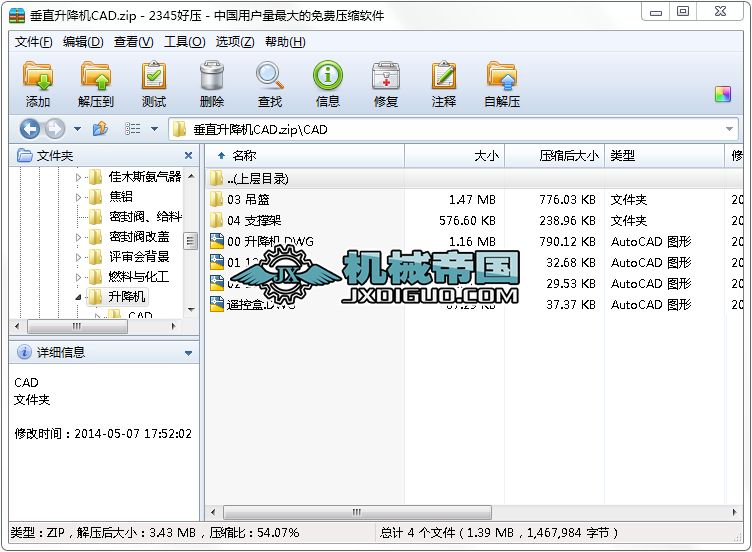Click the folder tree horizontal scrollbar thumb
Screen dimensions: 752x552
pos(77,327)
